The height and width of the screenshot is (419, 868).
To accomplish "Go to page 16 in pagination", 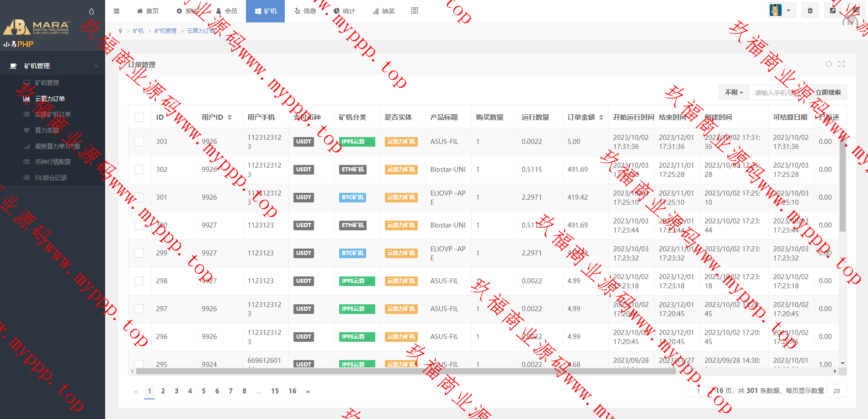I will click(x=292, y=391).
